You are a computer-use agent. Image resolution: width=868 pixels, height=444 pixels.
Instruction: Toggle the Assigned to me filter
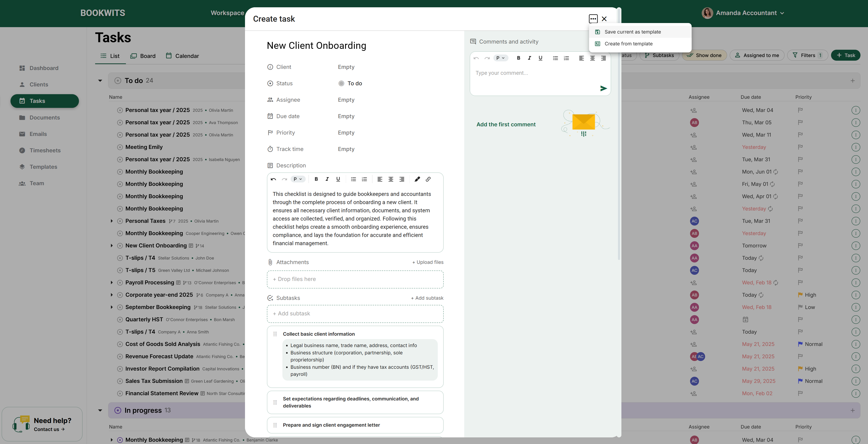pyautogui.click(x=757, y=55)
